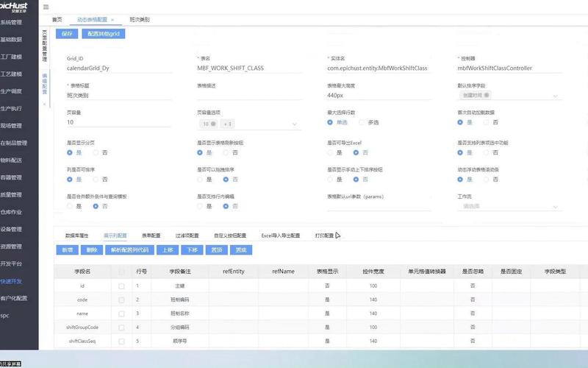Open 系统管理 in the sidebar
Viewport: 588px width, 368px height.
(11, 22)
